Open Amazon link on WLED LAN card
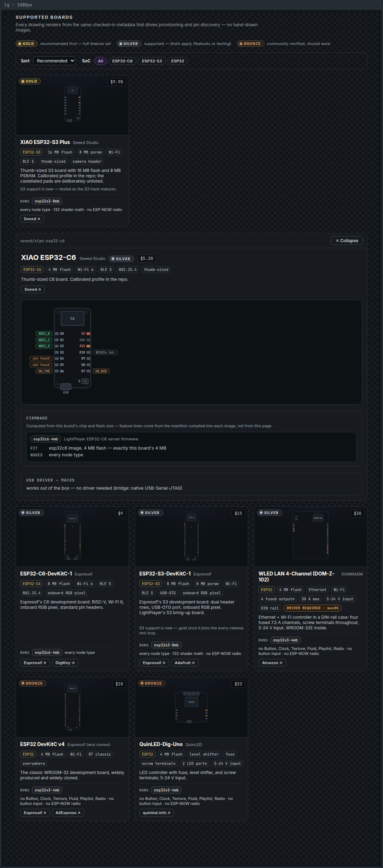 (x=272, y=663)
